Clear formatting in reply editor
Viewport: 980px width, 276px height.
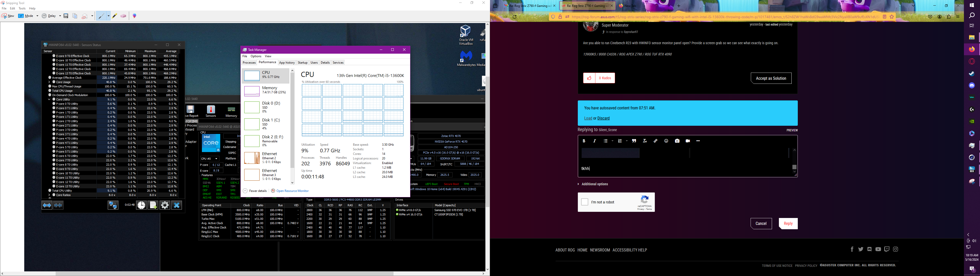(645, 141)
